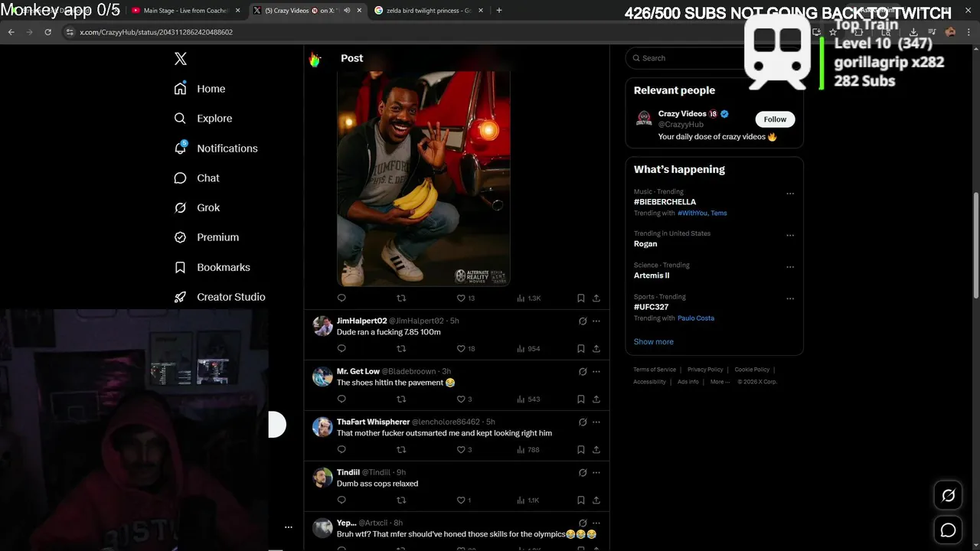980x551 pixels.
Task: Open Bookmarks in the sidebar
Action: coord(212,267)
